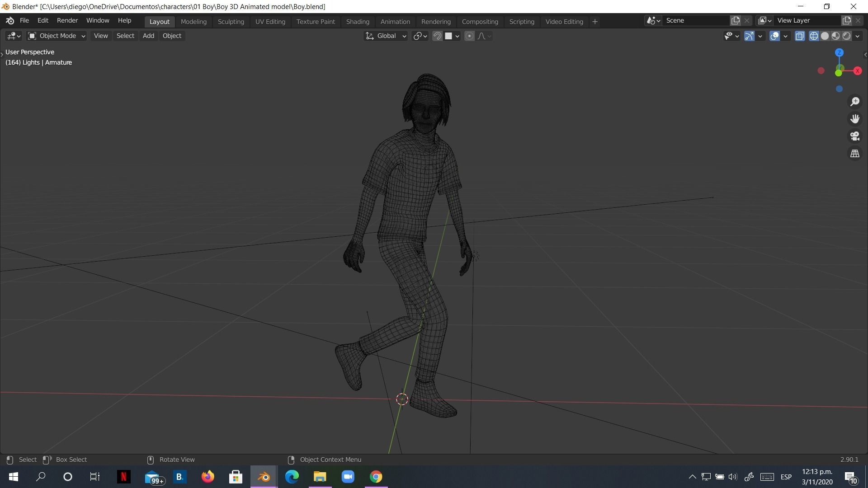Screen dimensions: 868x488
Task: Expand the shading options dropdown arrow
Action: (x=858, y=36)
